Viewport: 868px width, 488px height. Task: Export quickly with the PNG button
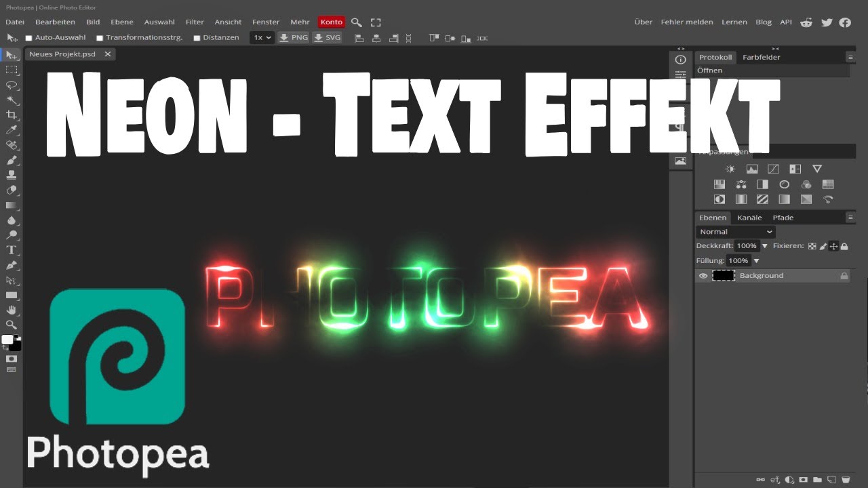tap(294, 38)
